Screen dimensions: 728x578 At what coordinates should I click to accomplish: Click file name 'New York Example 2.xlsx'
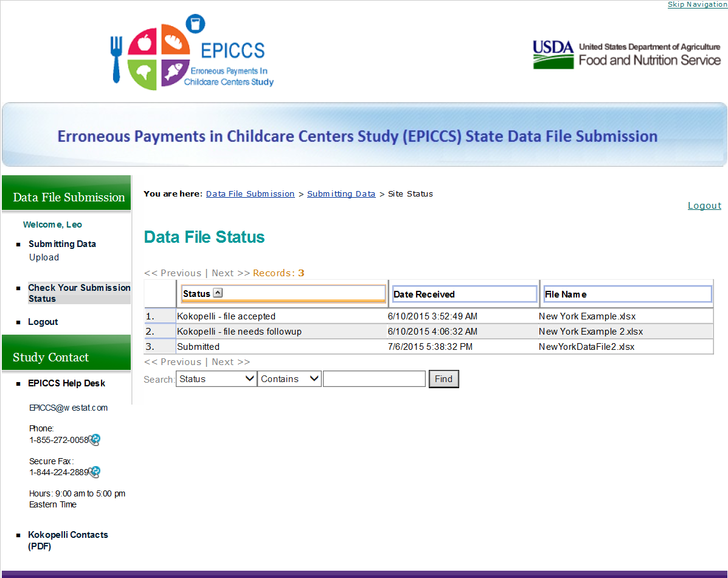[591, 332]
